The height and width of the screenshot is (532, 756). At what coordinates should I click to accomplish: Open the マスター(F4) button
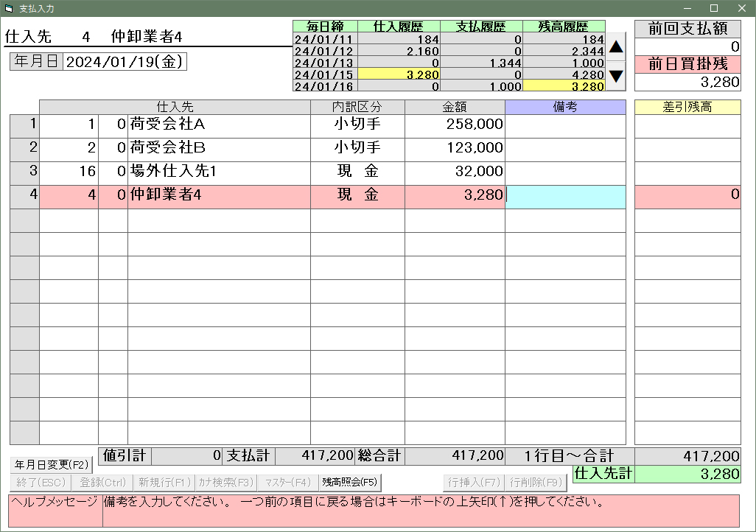click(x=288, y=483)
